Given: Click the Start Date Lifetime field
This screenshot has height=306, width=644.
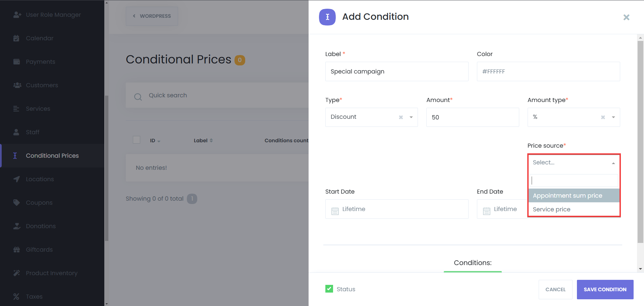Looking at the screenshot, I should (396, 209).
